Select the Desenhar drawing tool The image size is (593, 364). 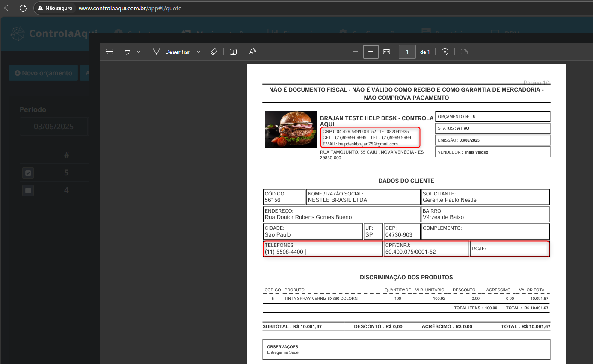pos(172,52)
